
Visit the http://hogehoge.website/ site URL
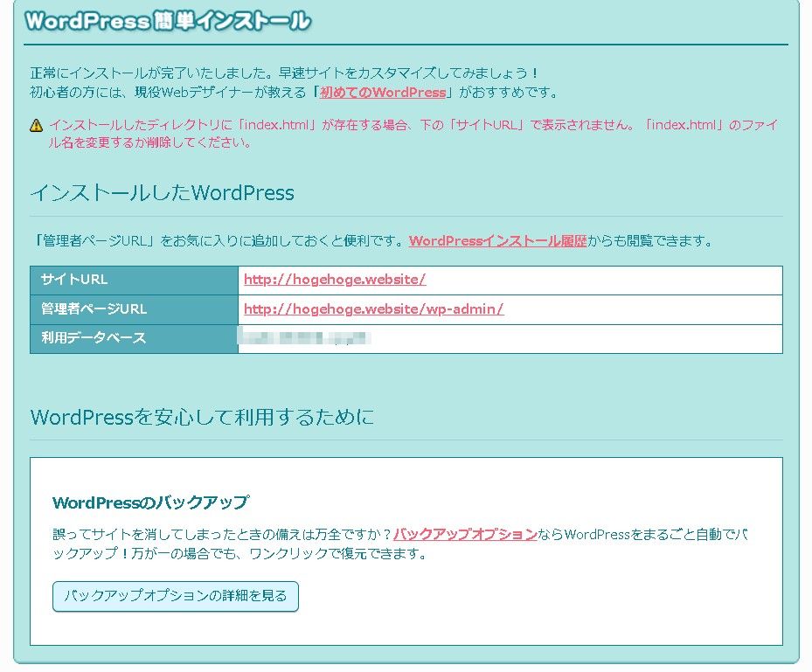[334, 281]
